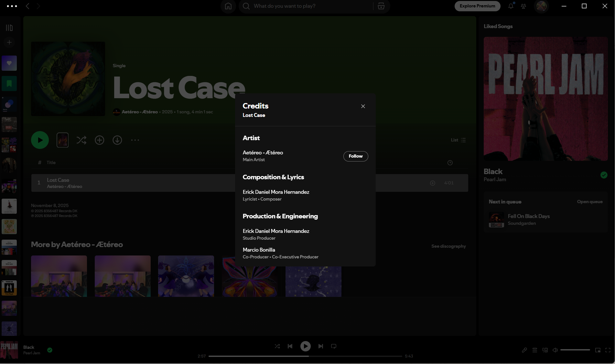Open the preview thumbnail beside the green play button
The width and height of the screenshot is (615, 364).
pyautogui.click(x=62, y=140)
